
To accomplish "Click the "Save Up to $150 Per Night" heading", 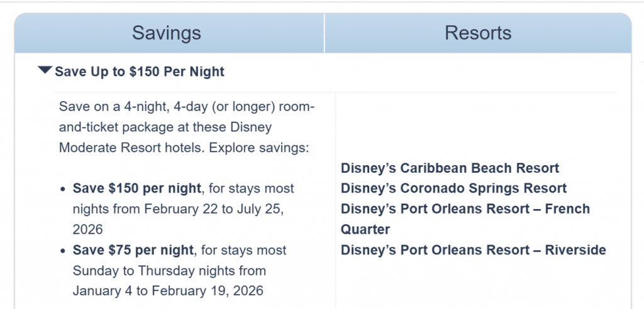I will [140, 72].
